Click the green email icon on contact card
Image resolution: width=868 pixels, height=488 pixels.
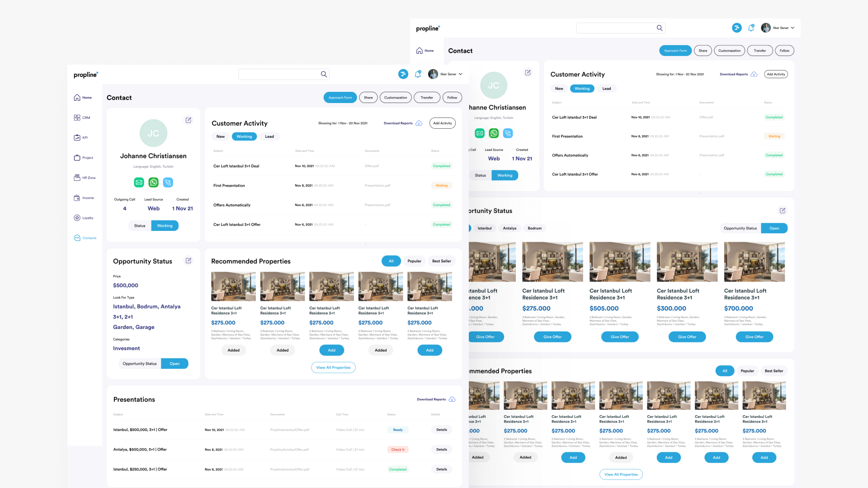click(x=139, y=183)
